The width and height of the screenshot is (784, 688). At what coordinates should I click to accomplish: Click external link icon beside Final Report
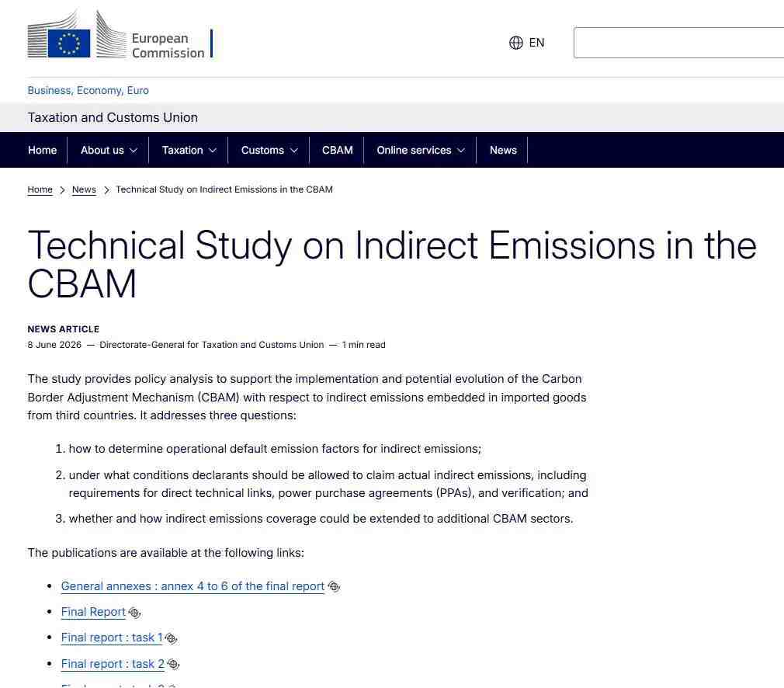tap(134, 612)
